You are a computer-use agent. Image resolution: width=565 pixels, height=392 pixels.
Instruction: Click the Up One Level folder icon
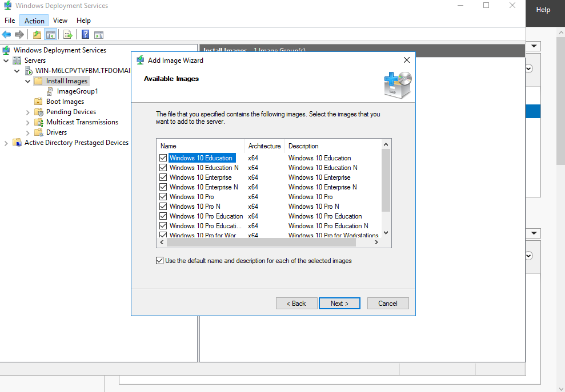[x=37, y=35]
